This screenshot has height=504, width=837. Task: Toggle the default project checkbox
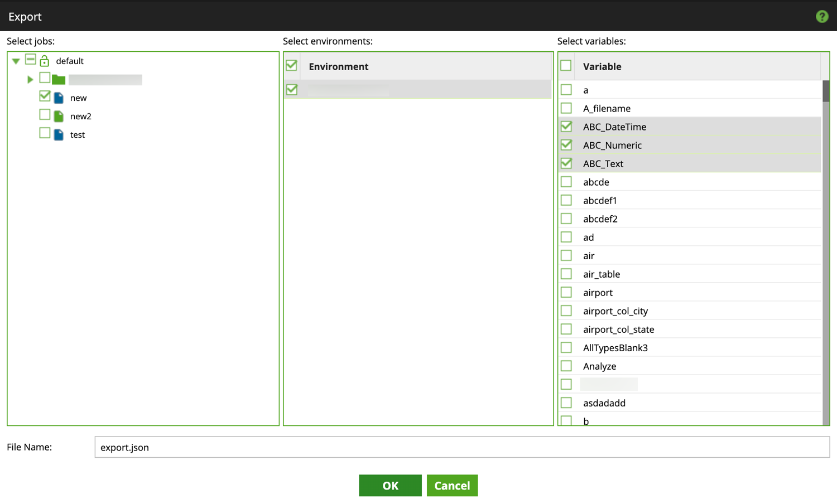tap(31, 59)
